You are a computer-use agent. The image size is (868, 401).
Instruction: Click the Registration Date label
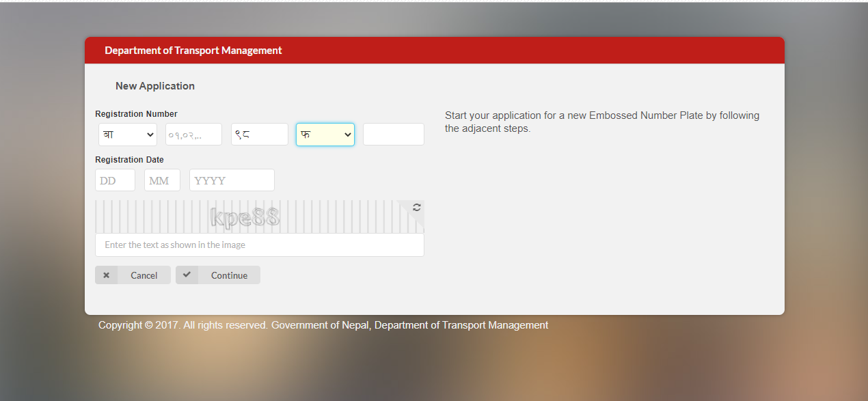[x=129, y=160]
